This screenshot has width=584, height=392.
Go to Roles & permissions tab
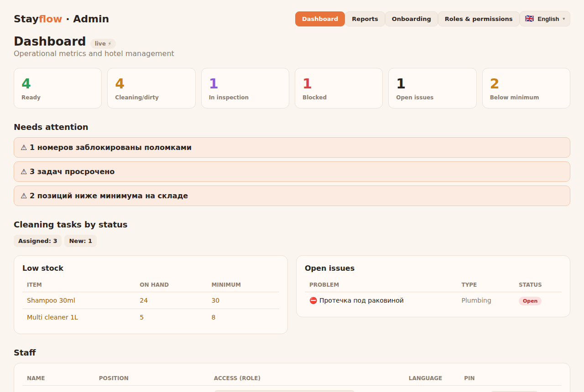pos(479,19)
